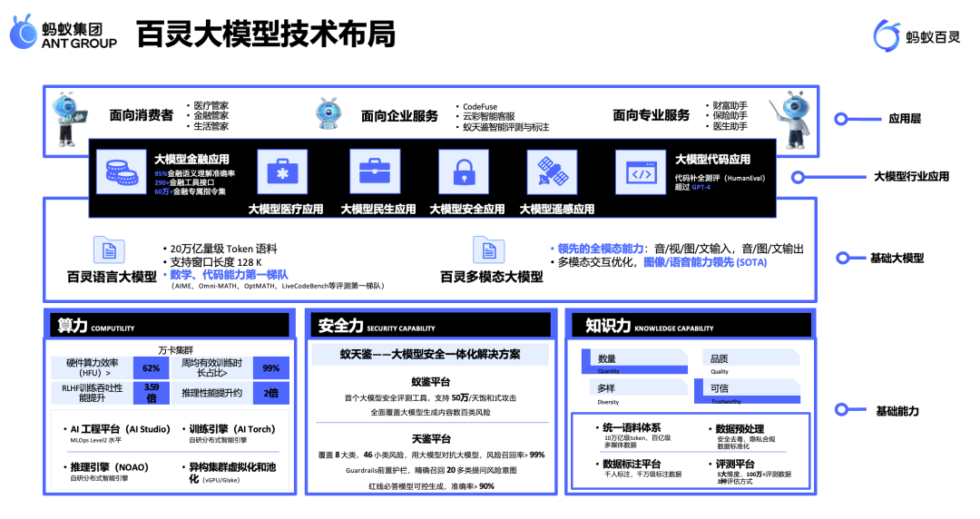Click the 天鉴平台 heading
Image resolution: width=980 pixels, height=519 pixels.
coord(431,438)
